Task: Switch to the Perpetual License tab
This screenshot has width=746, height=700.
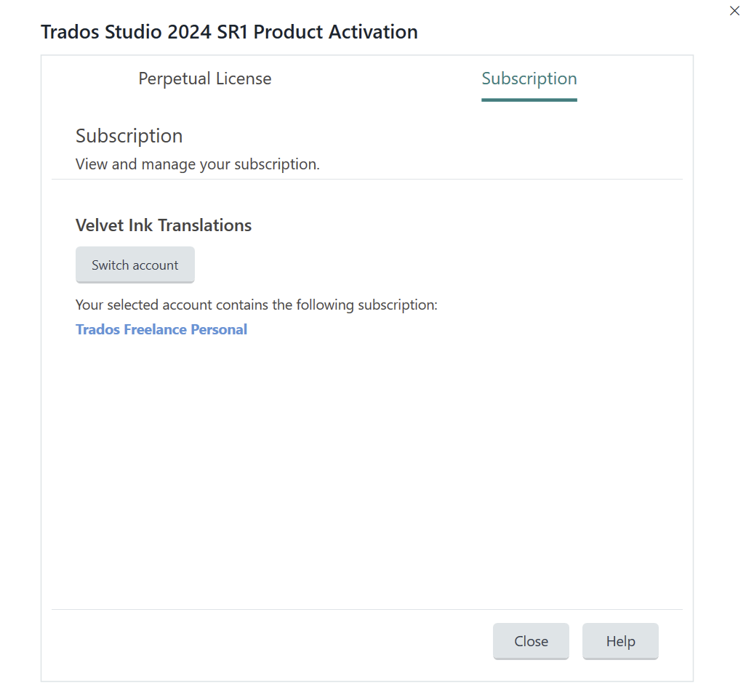Action: coord(204,79)
